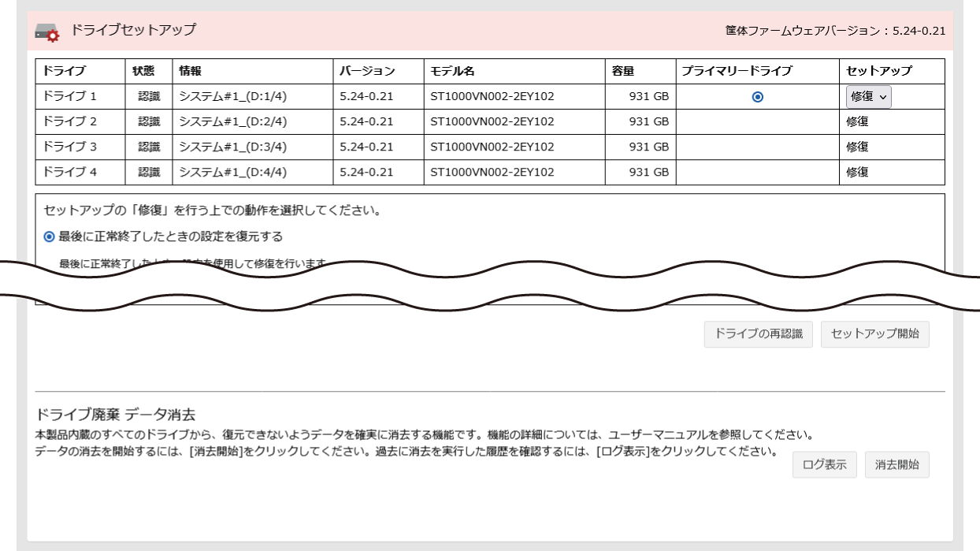Select the ドライブ 3 row label

point(69,147)
